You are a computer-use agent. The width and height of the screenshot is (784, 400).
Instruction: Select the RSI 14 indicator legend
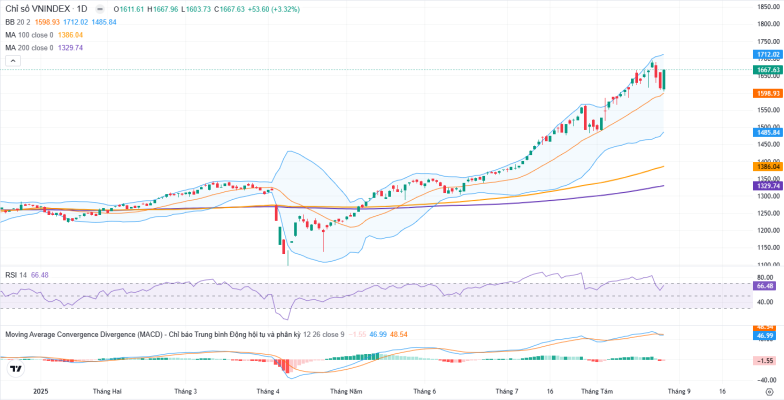(x=16, y=275)
